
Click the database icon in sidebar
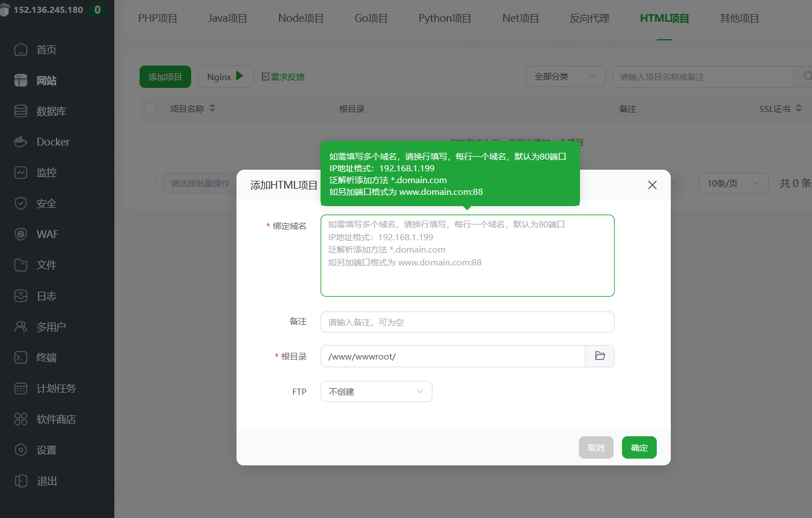click(21, 111)
